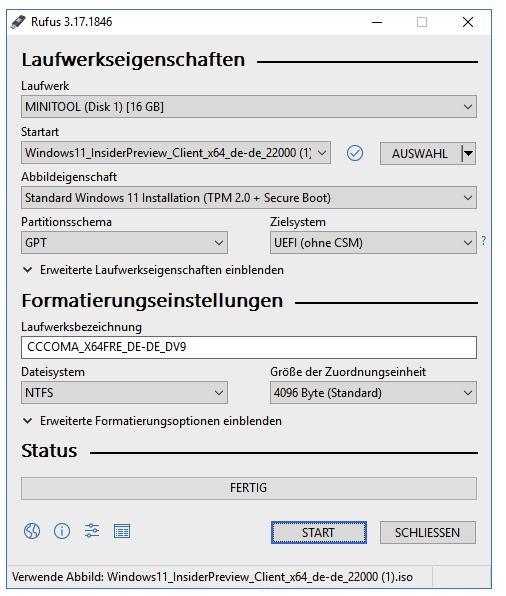
Task: Click the Dateisystem label
Action: tap(53, 372)
